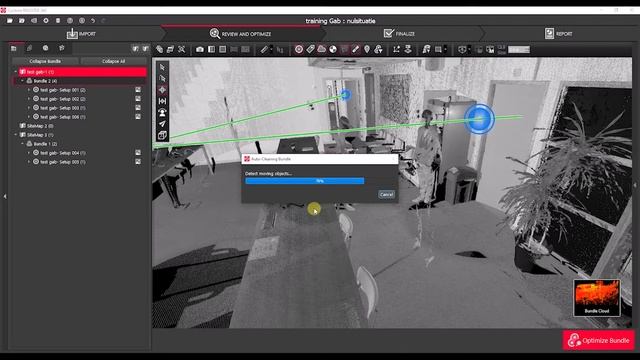Viewport: 640px width, 360px height.
Task: Adjust the slider at toolbar right end
Action: pyautogui.click(x=519, y=49)
